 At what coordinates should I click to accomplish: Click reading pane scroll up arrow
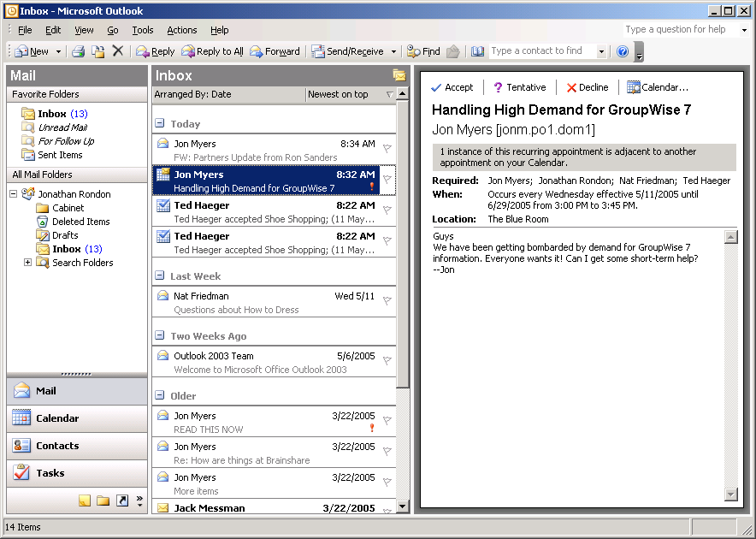[731, 236]
